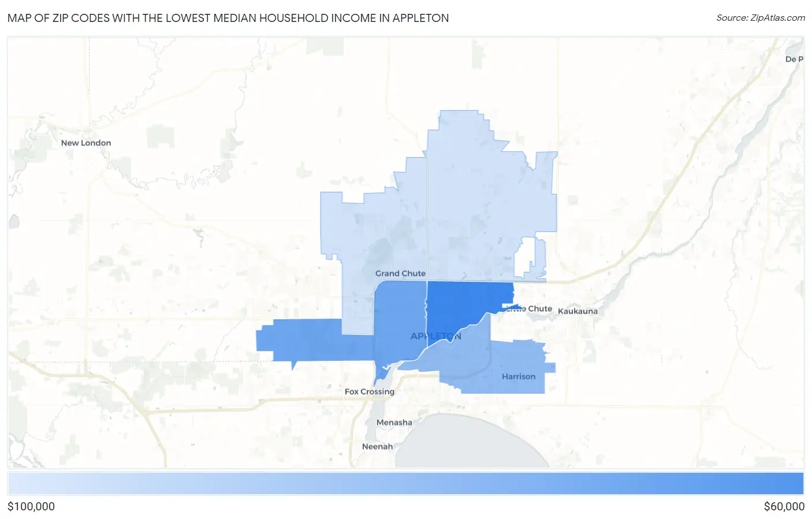Click the $60,000 legend value
The height and width of the screenshot is (519, 812).
[784, 506]
